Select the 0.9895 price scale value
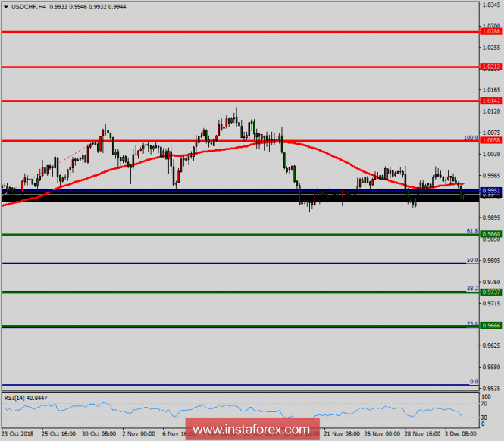Viewport: 504px width, 441px height. (x=491, y=217)
